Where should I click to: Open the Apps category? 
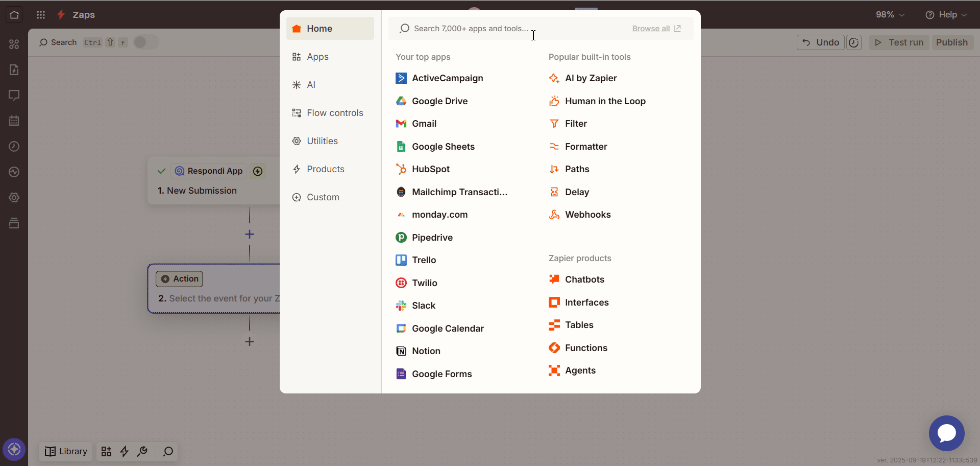point(330,57)
